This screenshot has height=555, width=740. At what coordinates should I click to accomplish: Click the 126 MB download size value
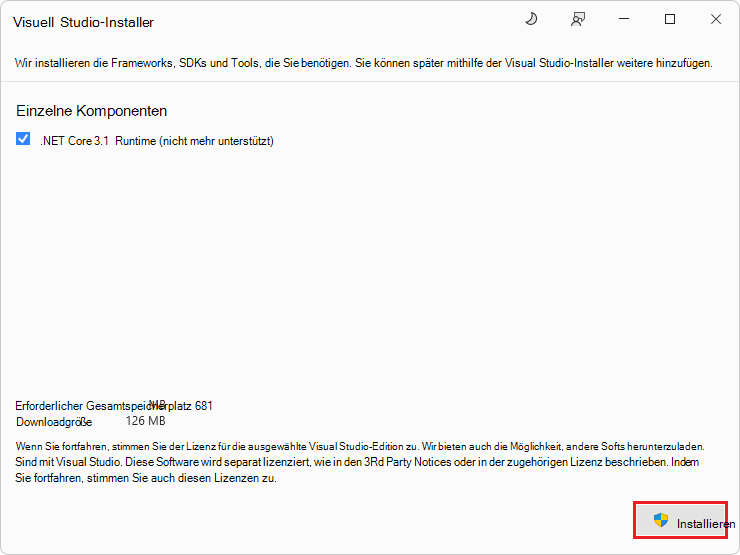145,421
